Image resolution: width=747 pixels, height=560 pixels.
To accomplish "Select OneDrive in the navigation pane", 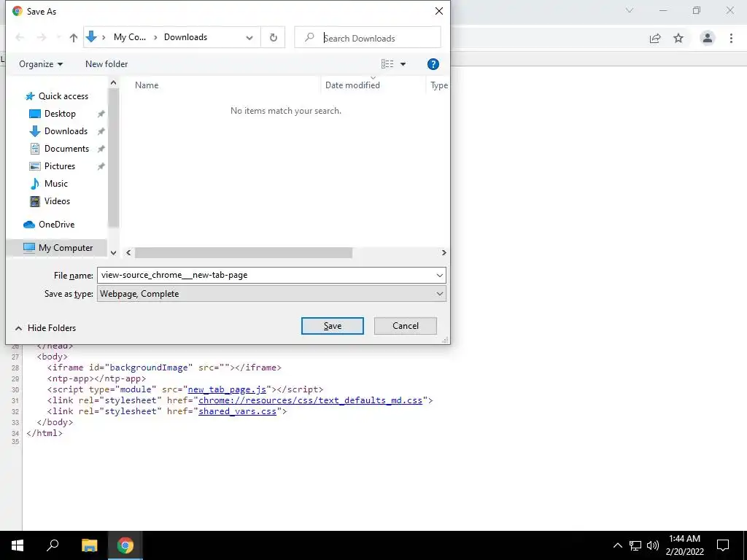I will click(x=56, y=225).
